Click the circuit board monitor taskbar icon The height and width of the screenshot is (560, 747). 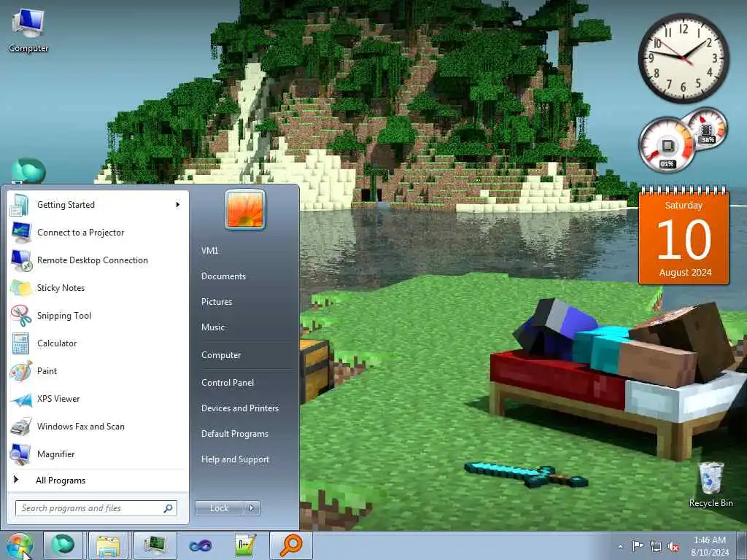point(155,545)
